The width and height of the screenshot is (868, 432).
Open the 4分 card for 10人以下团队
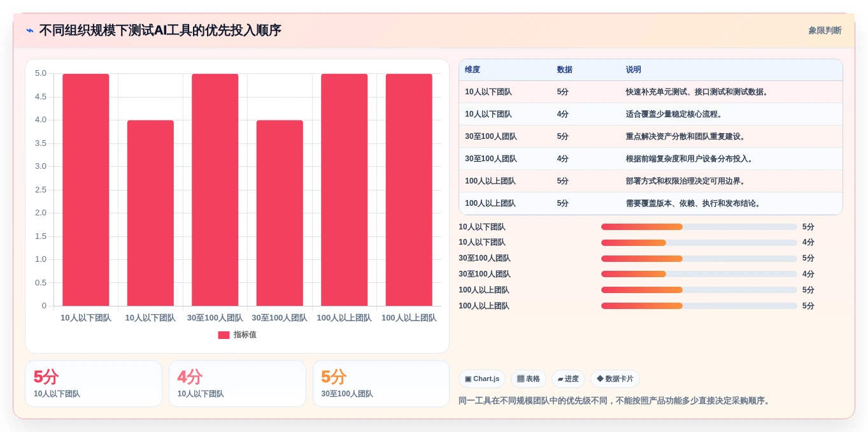[238, 384]
